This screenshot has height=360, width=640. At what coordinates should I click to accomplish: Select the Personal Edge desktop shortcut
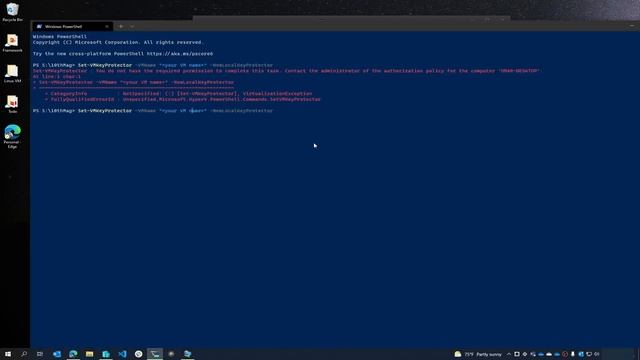pyautogui.click(x=12, y=136)
